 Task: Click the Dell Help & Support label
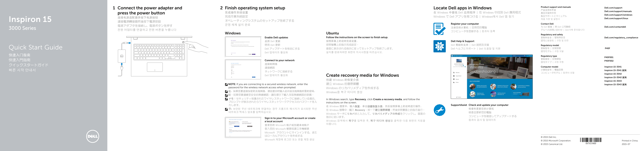pyautogui.click(x=462, y=41)
